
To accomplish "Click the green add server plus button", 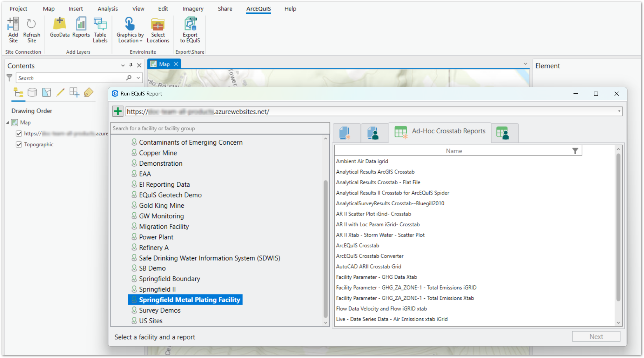I will 118,112.
